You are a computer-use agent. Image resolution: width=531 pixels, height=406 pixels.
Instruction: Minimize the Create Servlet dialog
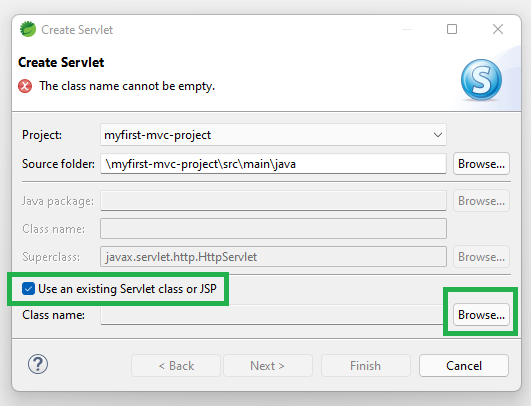click(x=407, y=29)
